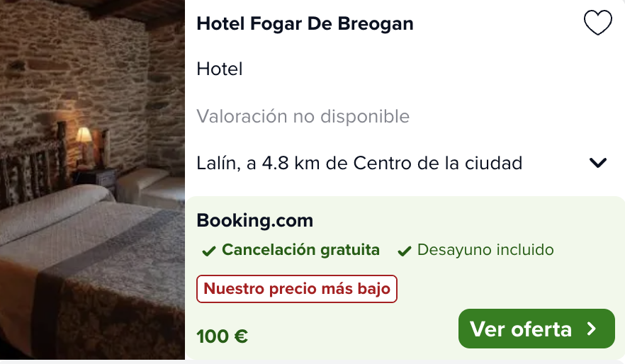625x364 pixels.
Task: Select the Hotel accommodation type label
Action: pyautogui.click(x=219, y=69)
